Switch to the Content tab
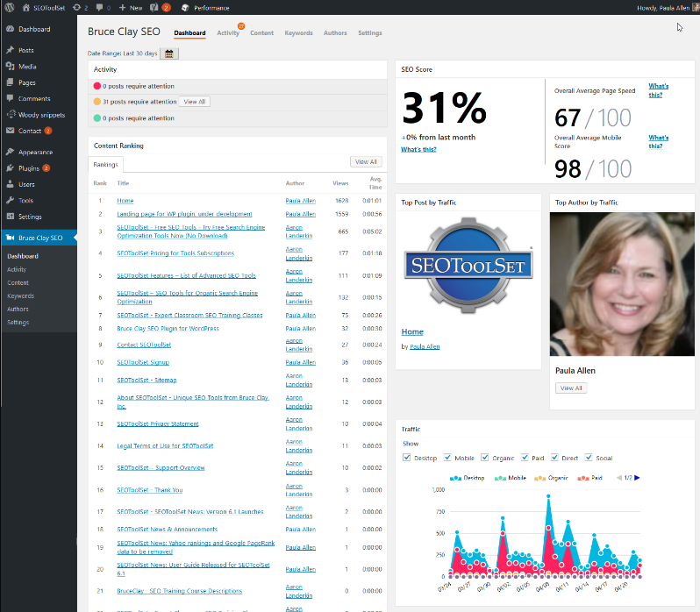 click(x=261, y=33)
